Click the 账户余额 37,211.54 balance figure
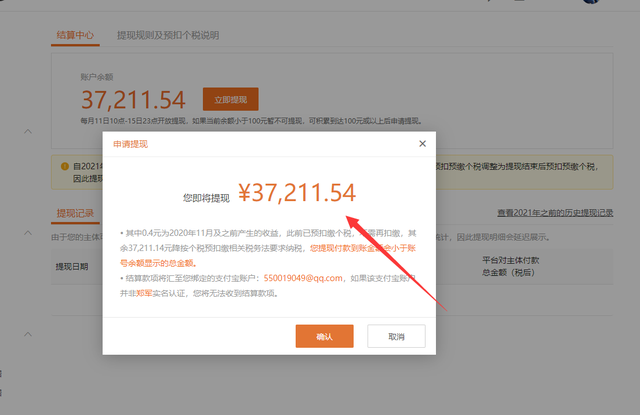 [133, 99]
